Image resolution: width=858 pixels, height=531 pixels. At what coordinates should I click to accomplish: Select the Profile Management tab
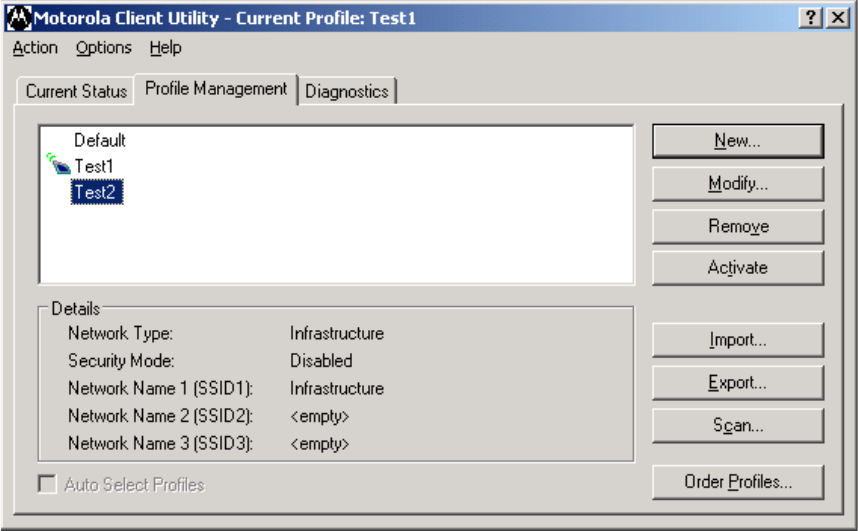tap(216, 89)
